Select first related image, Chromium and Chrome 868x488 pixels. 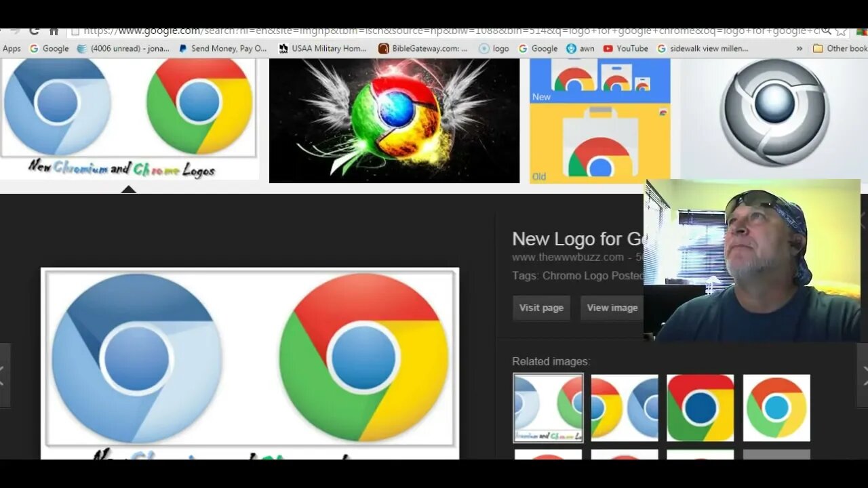click(548, 408)
